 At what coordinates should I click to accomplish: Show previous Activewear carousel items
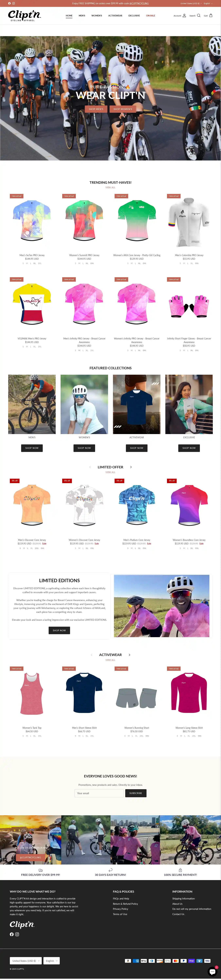click(x=92, y=655)
